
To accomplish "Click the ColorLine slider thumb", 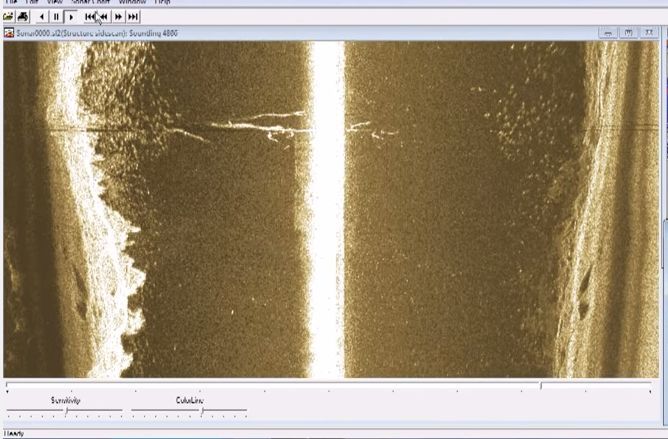I will [202, 411].
